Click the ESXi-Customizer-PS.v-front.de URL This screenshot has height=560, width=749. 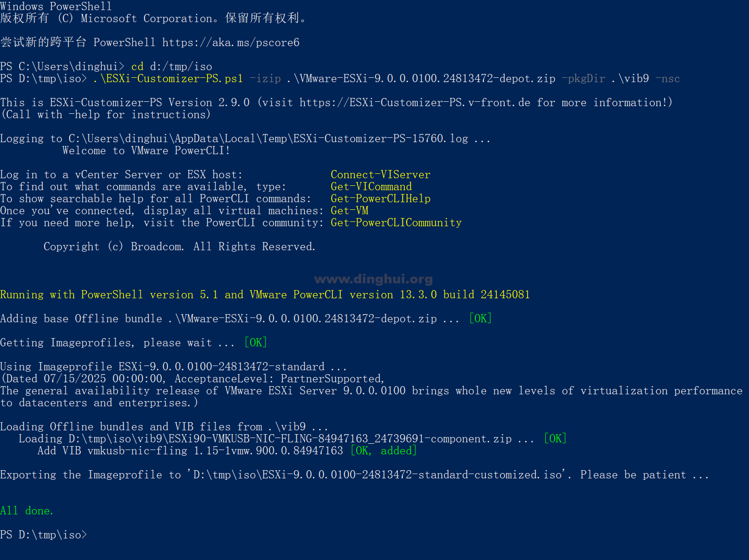tap(415, 102)
